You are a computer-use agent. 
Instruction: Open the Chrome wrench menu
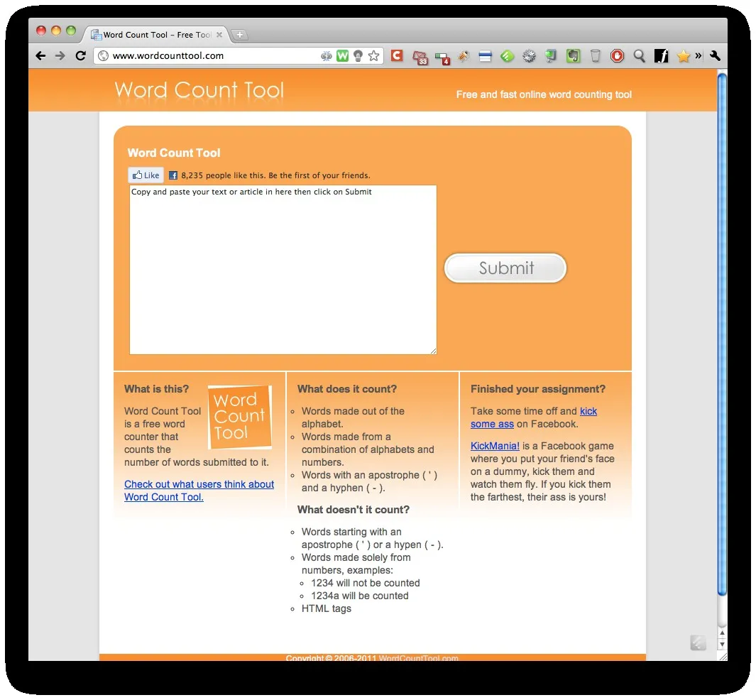coord(715,56)
